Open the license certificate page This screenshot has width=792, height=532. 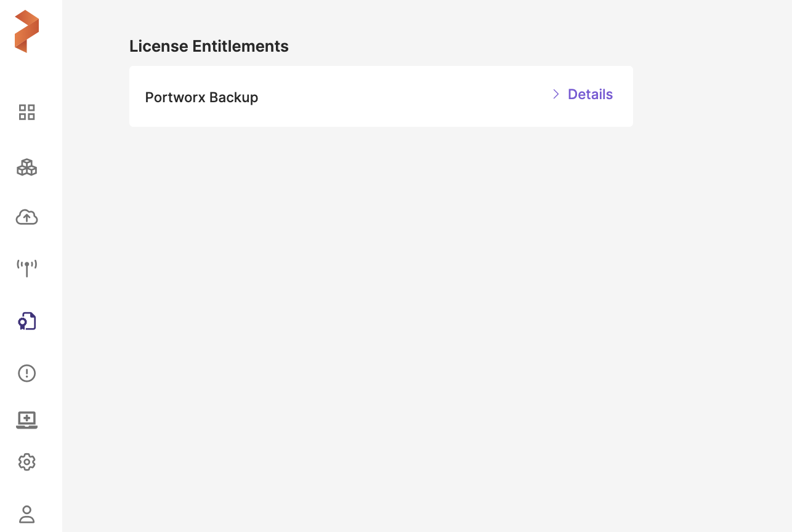(27, 321)
